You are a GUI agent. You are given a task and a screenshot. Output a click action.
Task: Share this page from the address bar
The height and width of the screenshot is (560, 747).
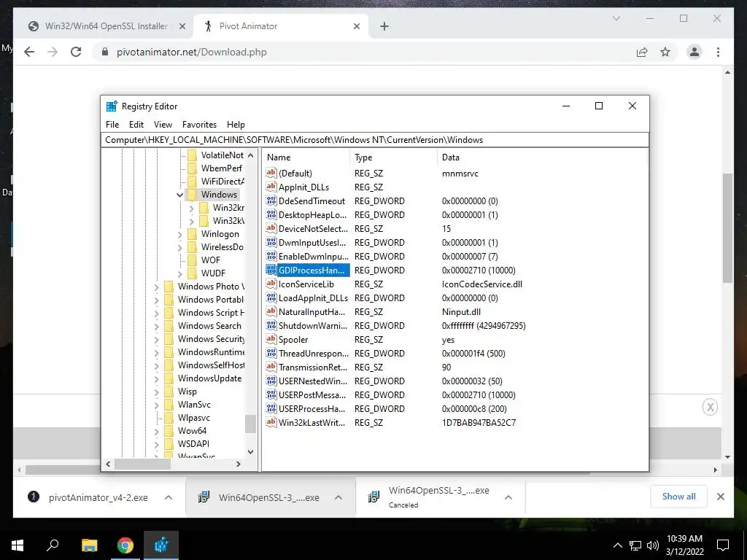[642, 52]
